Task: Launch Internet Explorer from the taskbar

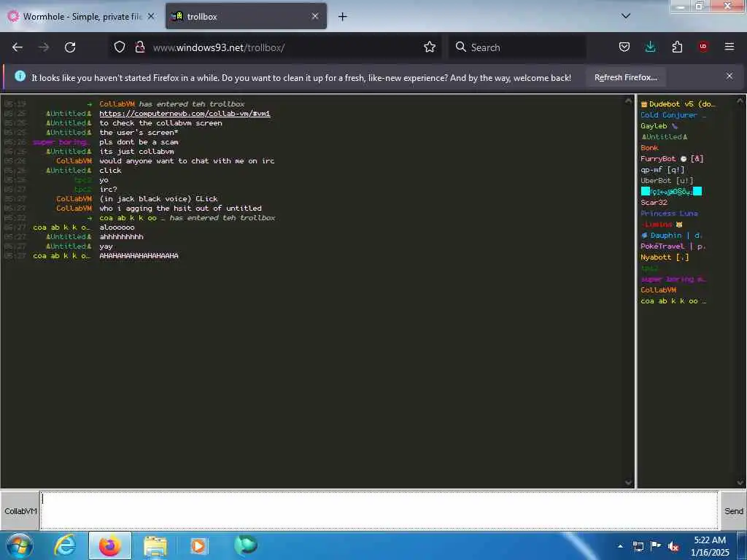Action: tap(65, 545)
